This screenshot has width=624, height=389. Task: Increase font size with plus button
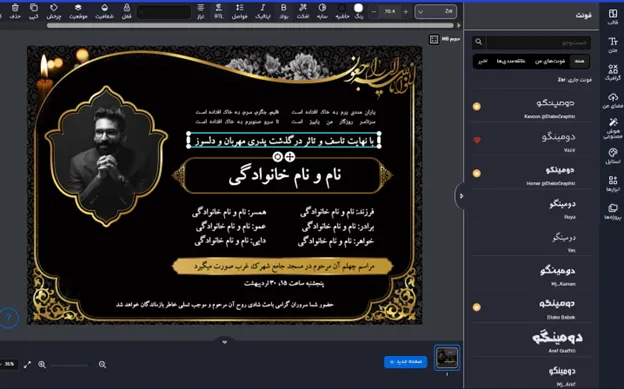[x=406, y=12]
